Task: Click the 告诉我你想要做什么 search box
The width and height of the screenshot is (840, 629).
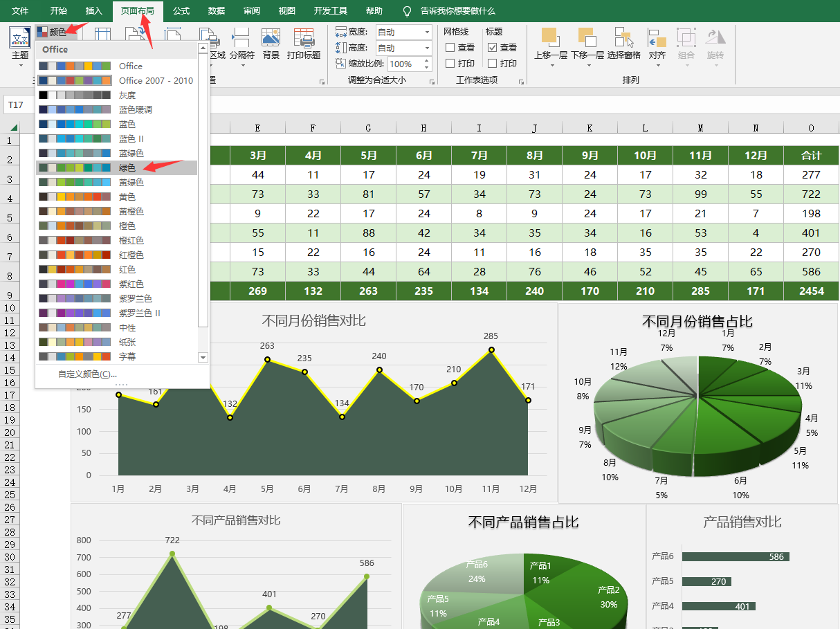Action: pos(458,11)
